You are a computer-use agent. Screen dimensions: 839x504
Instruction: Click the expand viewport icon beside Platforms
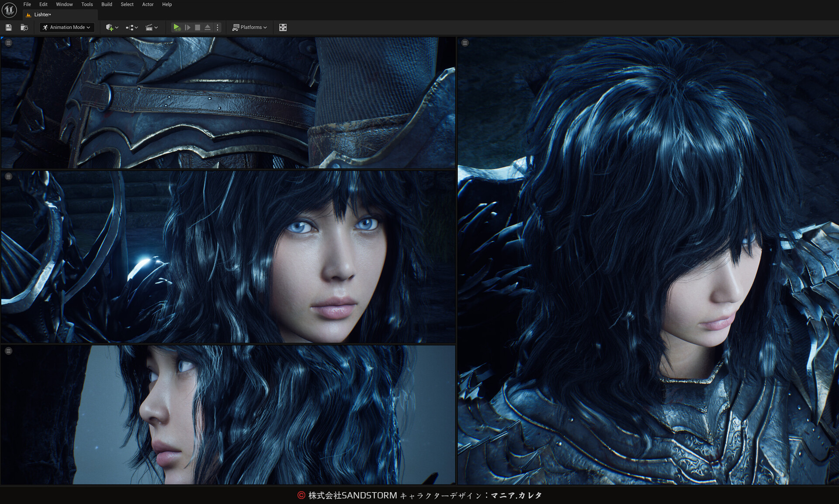(x=283, y=28)
